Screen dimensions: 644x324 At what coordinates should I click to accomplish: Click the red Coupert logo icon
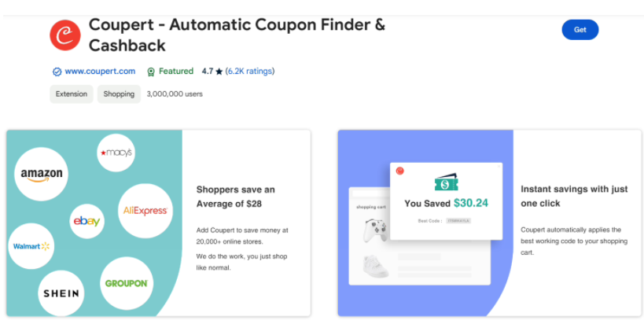65,35
